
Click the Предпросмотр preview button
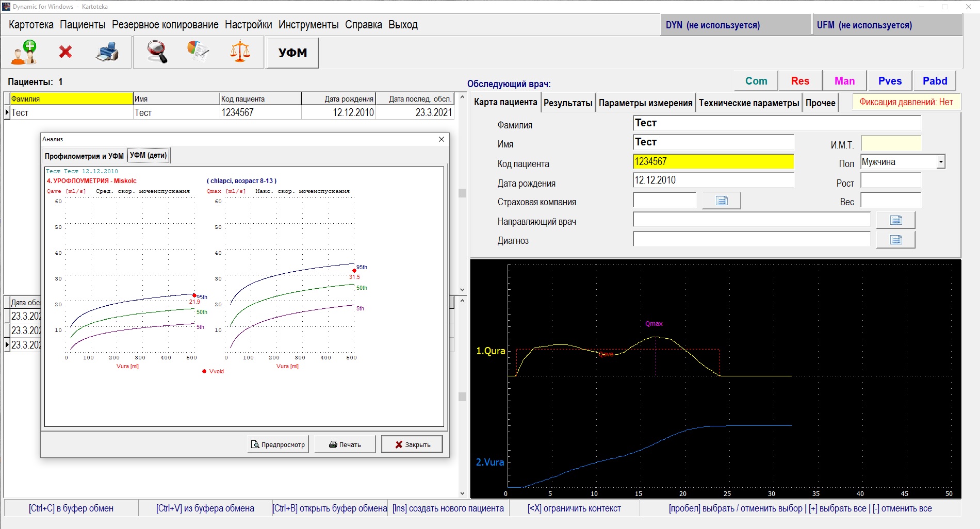tap(278, 444)
